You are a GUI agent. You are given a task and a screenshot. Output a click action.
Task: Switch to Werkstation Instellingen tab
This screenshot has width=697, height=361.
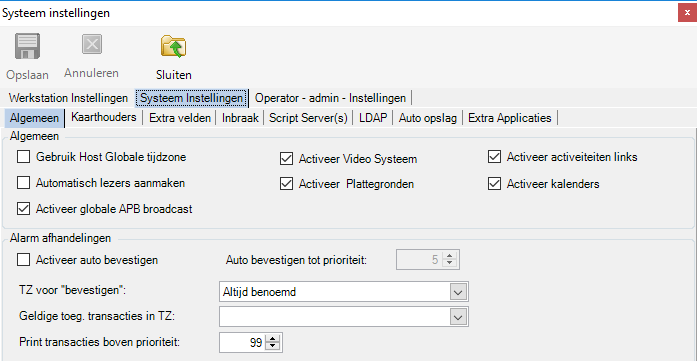[x=68, y=98]
